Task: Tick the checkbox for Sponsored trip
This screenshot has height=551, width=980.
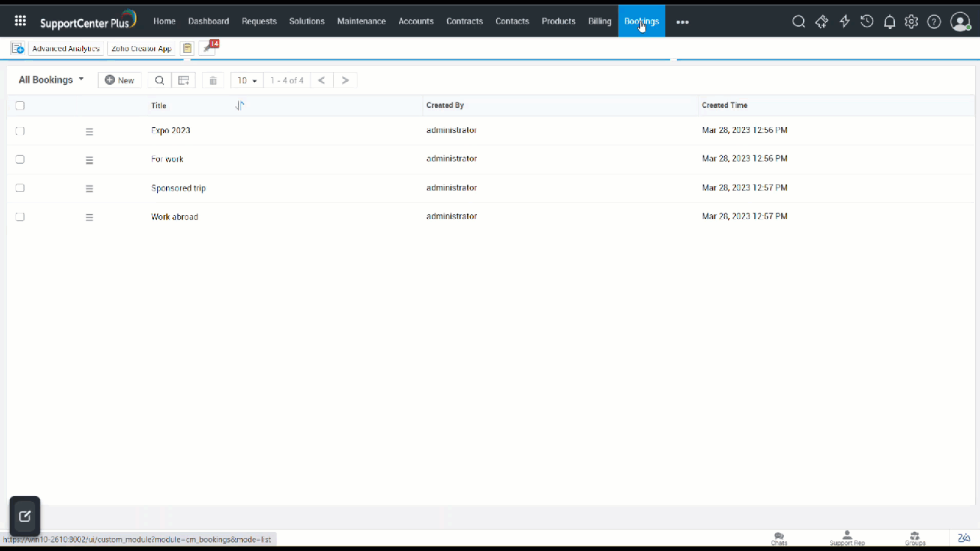Action: point(20,188)
